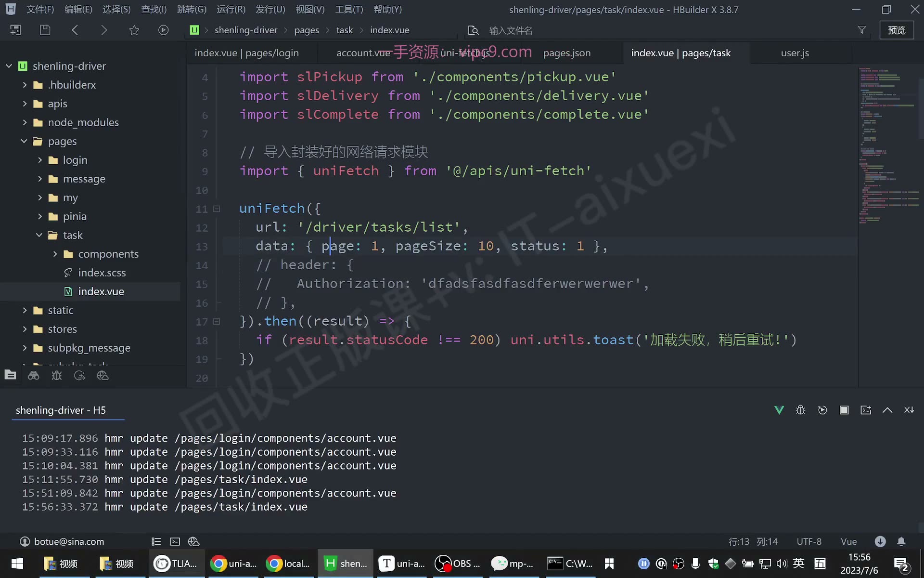Stop running with the console stop icon
The width and height of the screenshot is (924, 578).
pyautogui.click(x=844, y=410)
